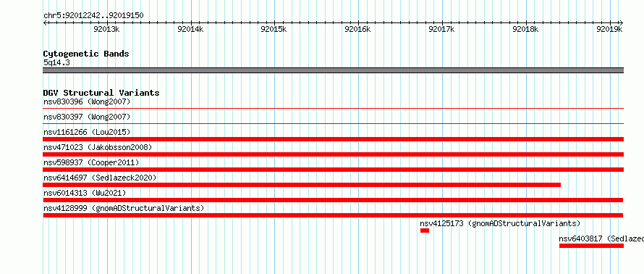Click the left arrowhead of the ruler
Image resolution: width=644 pixels, height=274 pixels.
point(45,22)
